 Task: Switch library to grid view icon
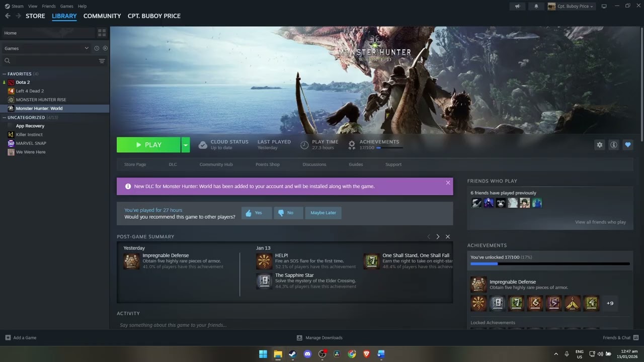pyautogui.click(x=102, y=33)
